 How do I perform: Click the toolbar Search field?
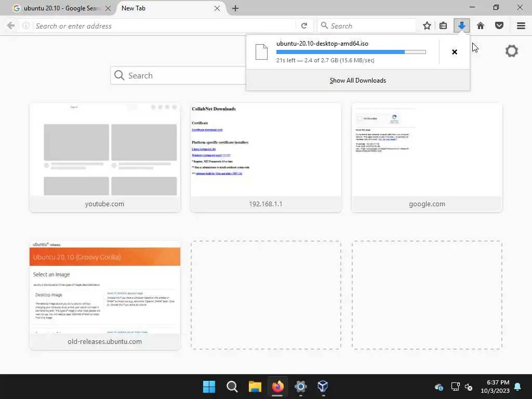click(x=366, y=26)
